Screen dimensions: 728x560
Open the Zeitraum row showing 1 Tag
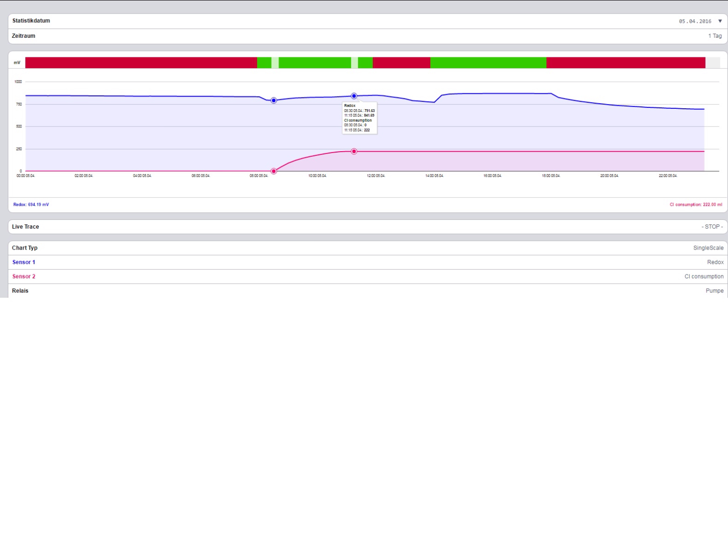pos(368,36)
